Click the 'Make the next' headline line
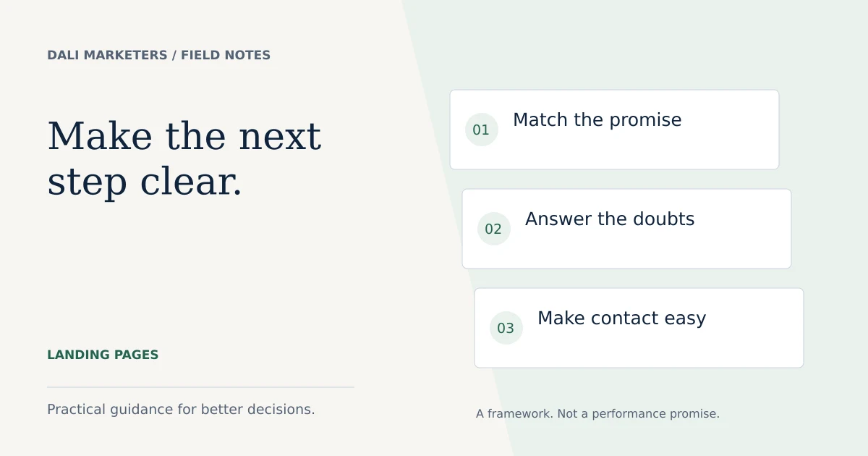The image size is (868, 456). click(x=184, y=136)
